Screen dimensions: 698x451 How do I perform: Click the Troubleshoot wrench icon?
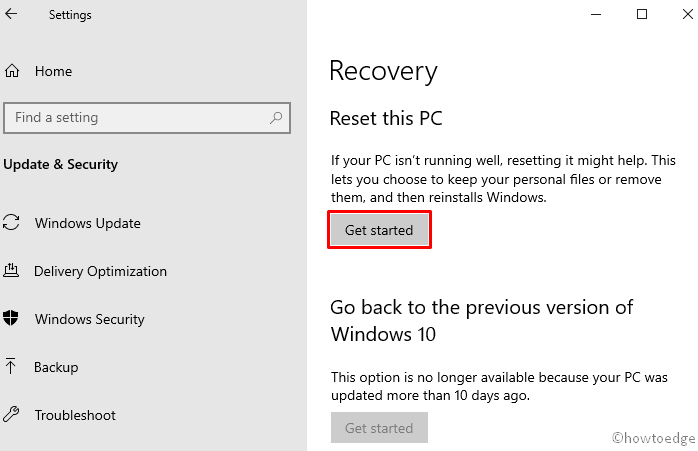point(12,415)
